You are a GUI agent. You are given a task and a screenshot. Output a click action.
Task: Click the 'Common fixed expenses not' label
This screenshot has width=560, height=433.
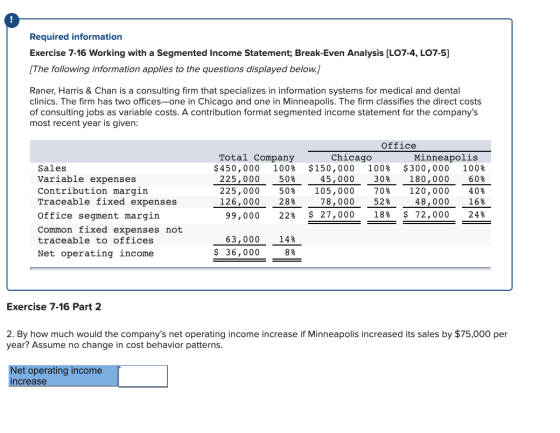[110, 230]
